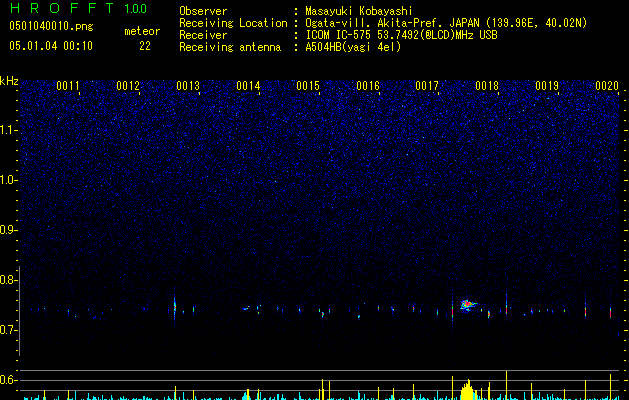
Task: Click the 0016 time marker
Action: (368, 86)
